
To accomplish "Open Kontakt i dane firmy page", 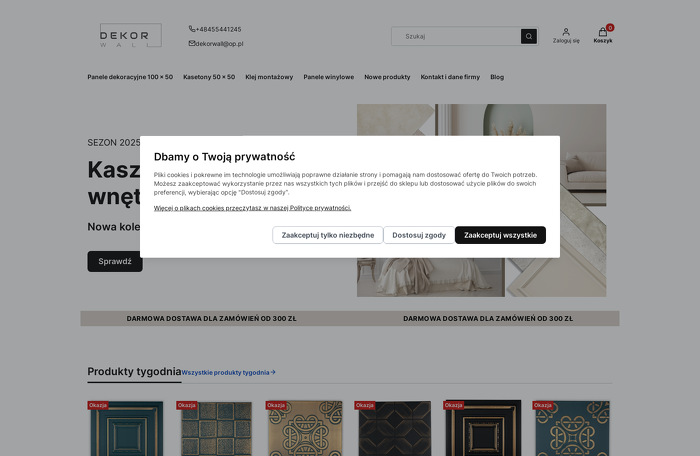I will 450,77.
